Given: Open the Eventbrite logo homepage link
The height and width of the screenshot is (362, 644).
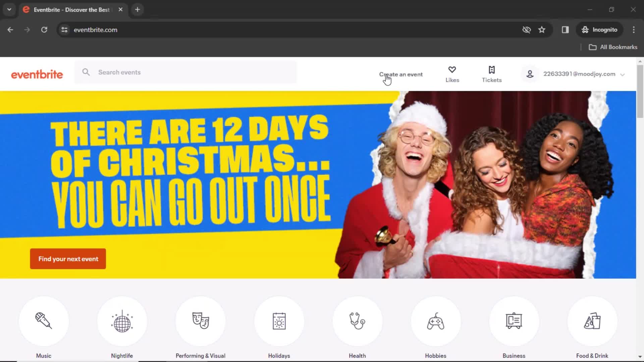Looking at the screenshot, I should pyautogui.click(x=37, y=74).
